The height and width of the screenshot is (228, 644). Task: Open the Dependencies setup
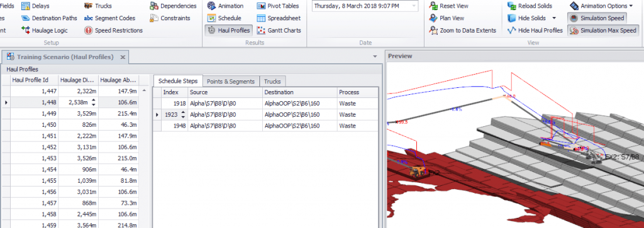point(173,6)
